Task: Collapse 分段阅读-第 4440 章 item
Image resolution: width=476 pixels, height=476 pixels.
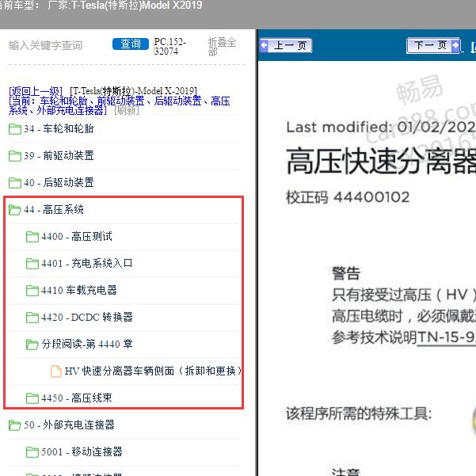Action: tap(87, 344)
